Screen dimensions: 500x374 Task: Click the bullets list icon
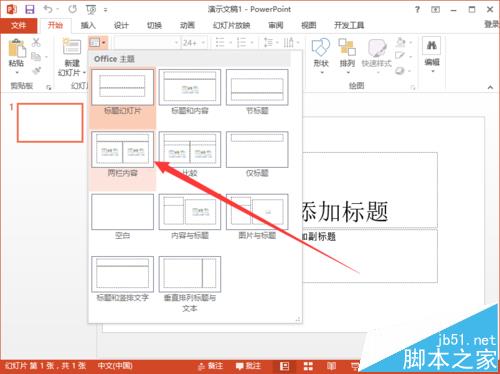pos(220,43)
